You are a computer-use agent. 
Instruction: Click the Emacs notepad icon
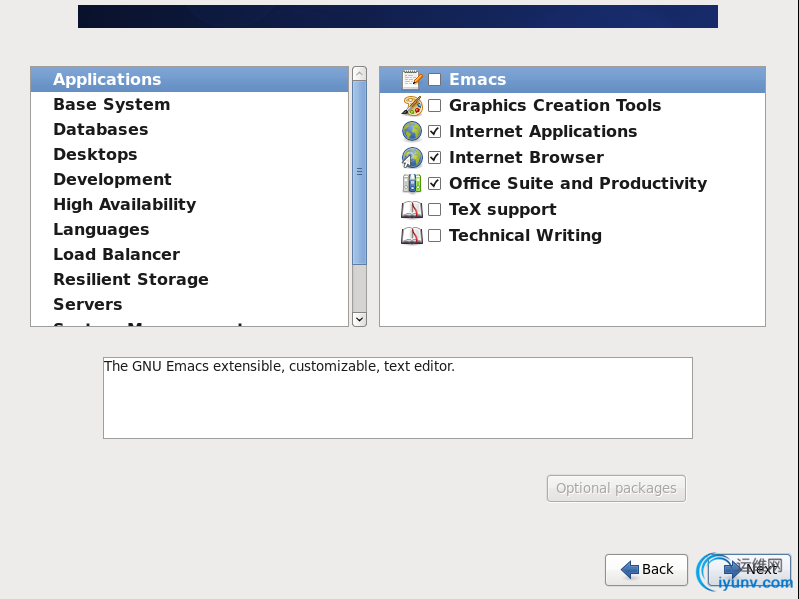(x=412, y=80)
